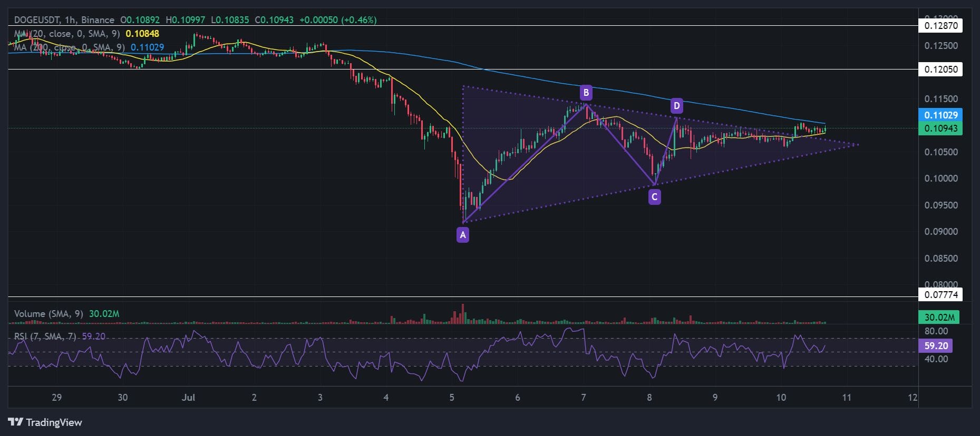Click the green 0.10943 current price label

coord(940,128)
